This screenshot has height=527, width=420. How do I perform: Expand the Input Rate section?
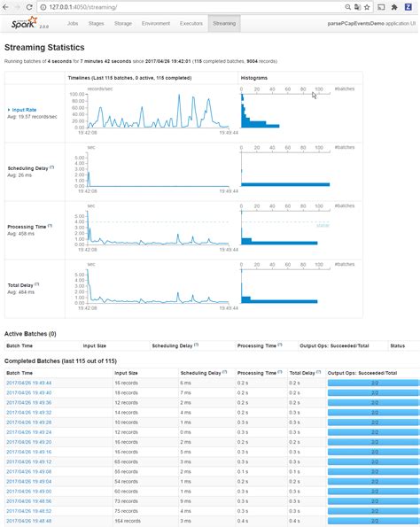[22, 110]
